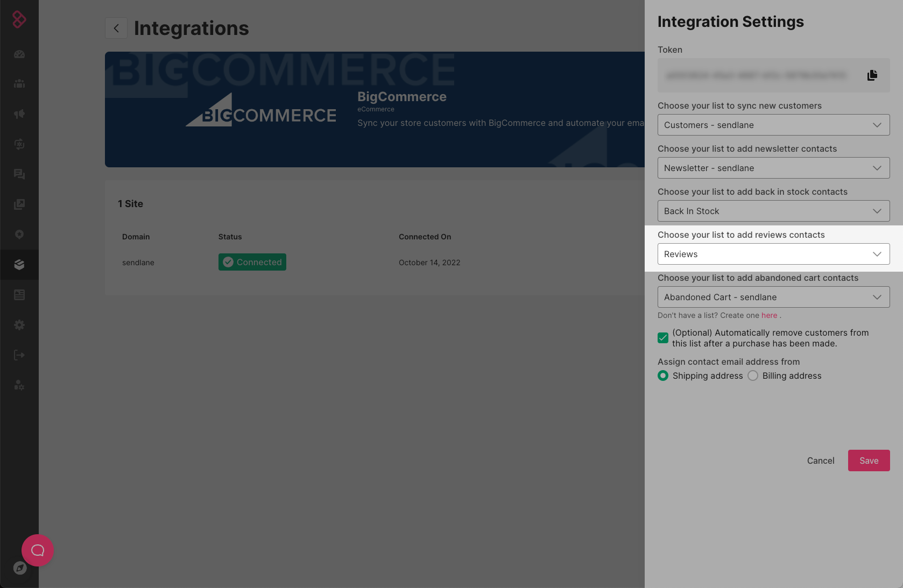Click the '1 Site' heading
The image size is (903, 588).
click(131, 204)
